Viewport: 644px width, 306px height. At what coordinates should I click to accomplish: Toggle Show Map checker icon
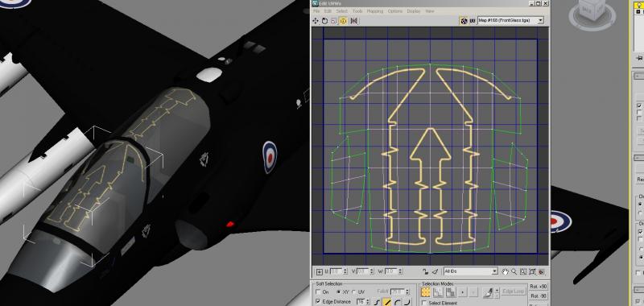click(464, 21)
